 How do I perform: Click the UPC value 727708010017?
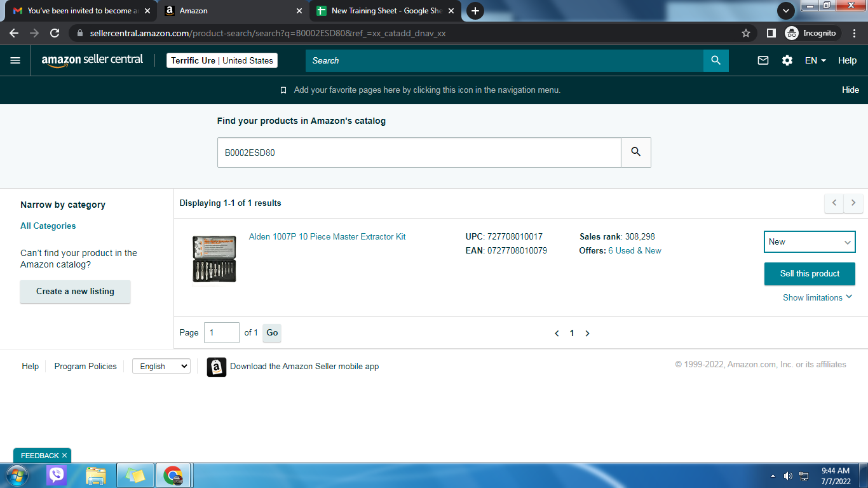point(515,237)
